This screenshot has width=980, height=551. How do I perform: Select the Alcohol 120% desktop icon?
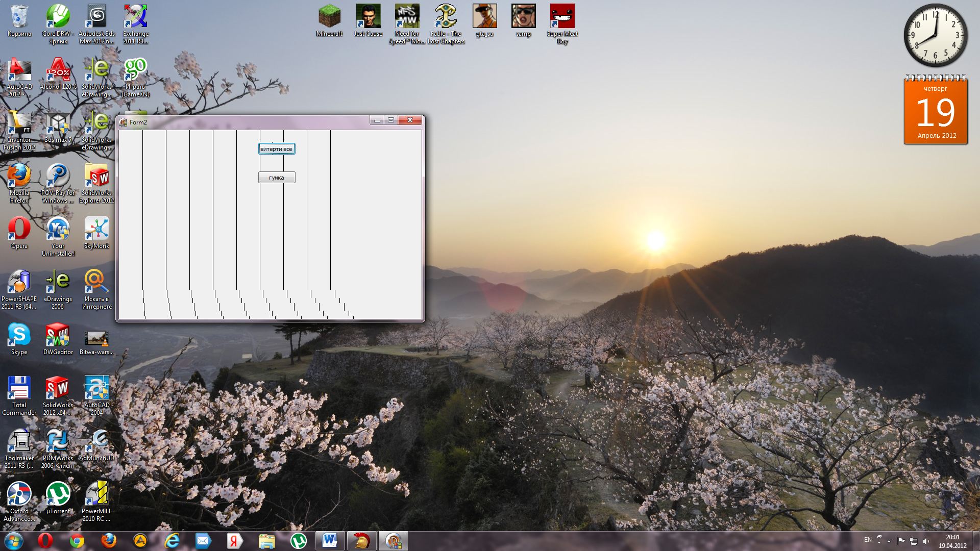pos(58,74)
